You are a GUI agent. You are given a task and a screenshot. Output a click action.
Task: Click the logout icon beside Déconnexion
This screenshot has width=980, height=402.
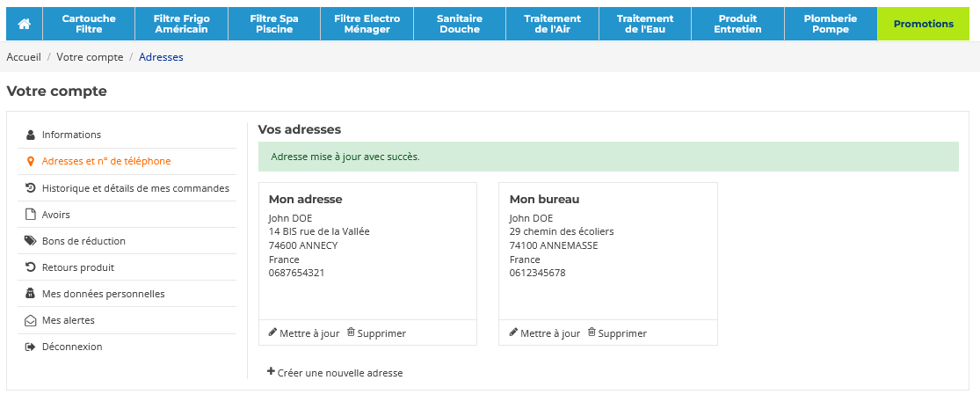(x=30, y=347)
